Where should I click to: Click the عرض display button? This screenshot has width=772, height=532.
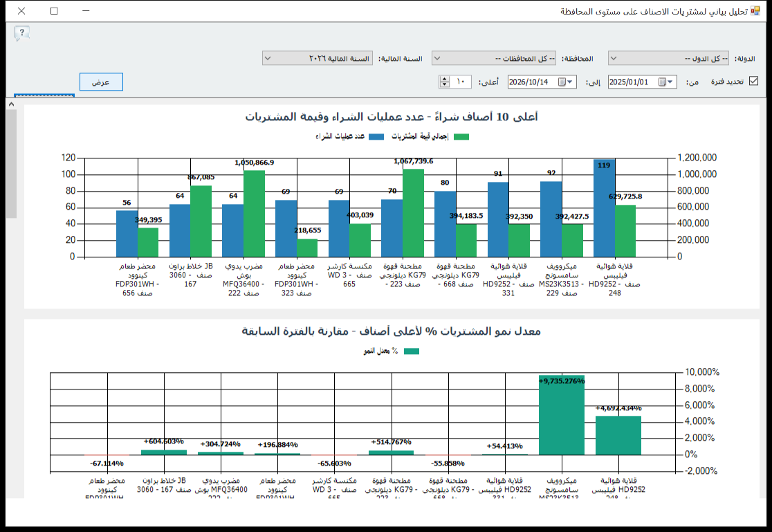(x=101, y=82)
